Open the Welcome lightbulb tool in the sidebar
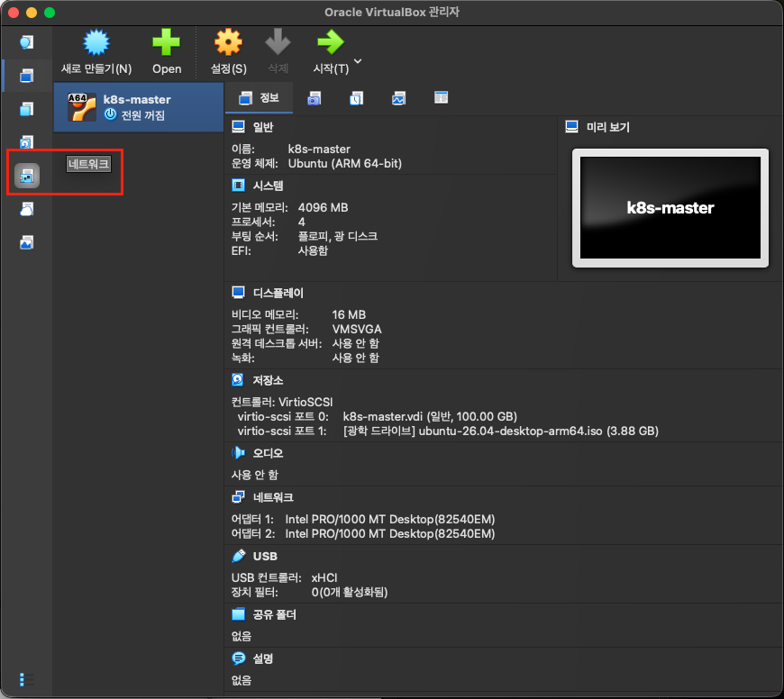This screenshot has height=699, width=784. 26,42
